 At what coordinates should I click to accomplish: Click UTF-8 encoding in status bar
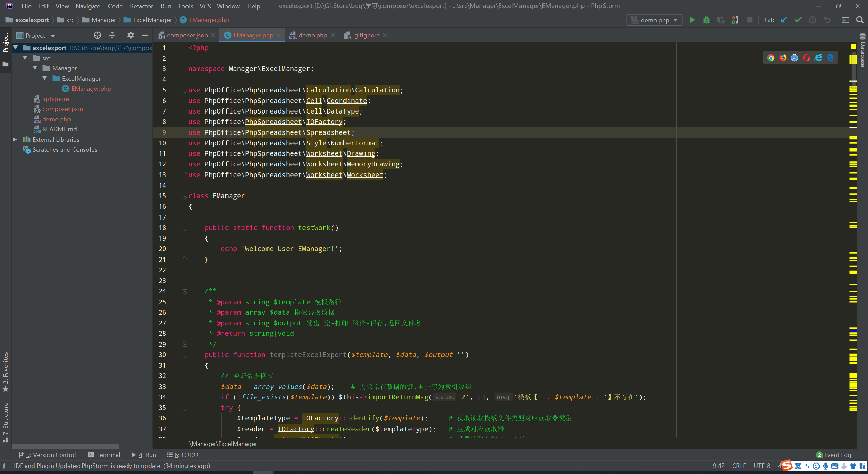762,466
